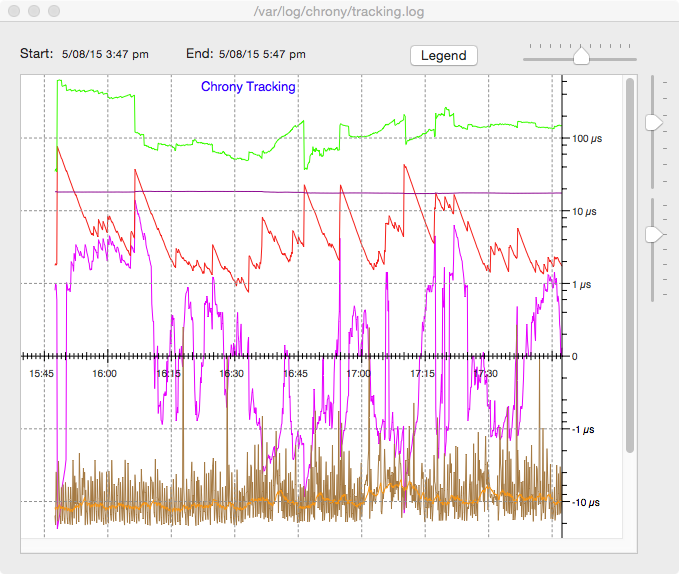Image resolution: width=679 pixels, height=574 pixels.
Task: Click the Start date field value
Action: [105, 55]
